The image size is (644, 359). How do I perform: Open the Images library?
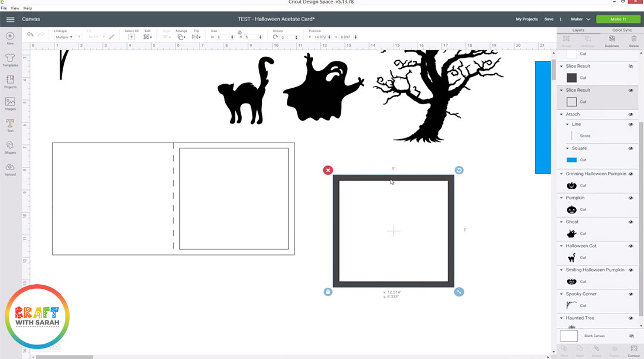(10, 103)
